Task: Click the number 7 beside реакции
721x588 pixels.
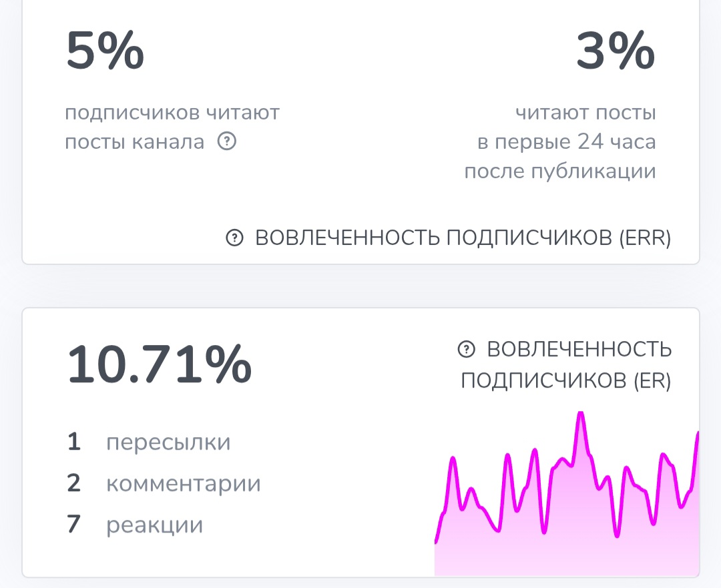Action: coord(74,525)
